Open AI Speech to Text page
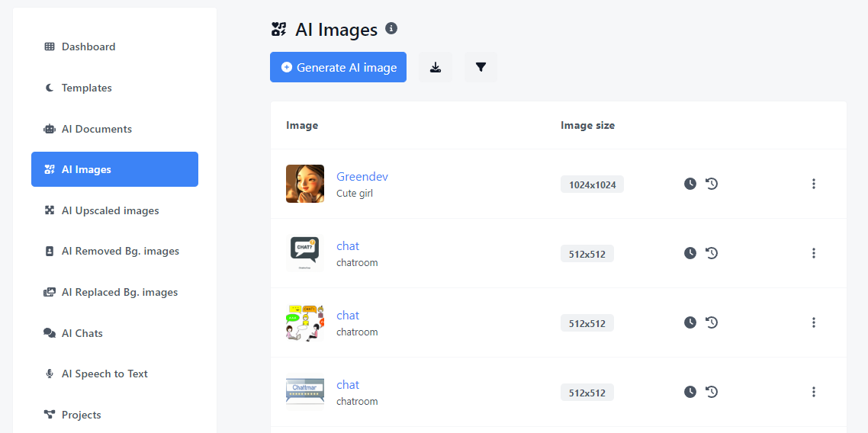 (x=104, y=374)
